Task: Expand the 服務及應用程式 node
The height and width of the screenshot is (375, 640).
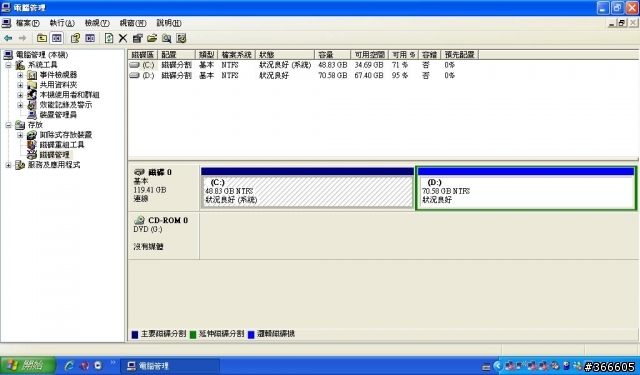Action: point(8,165)
